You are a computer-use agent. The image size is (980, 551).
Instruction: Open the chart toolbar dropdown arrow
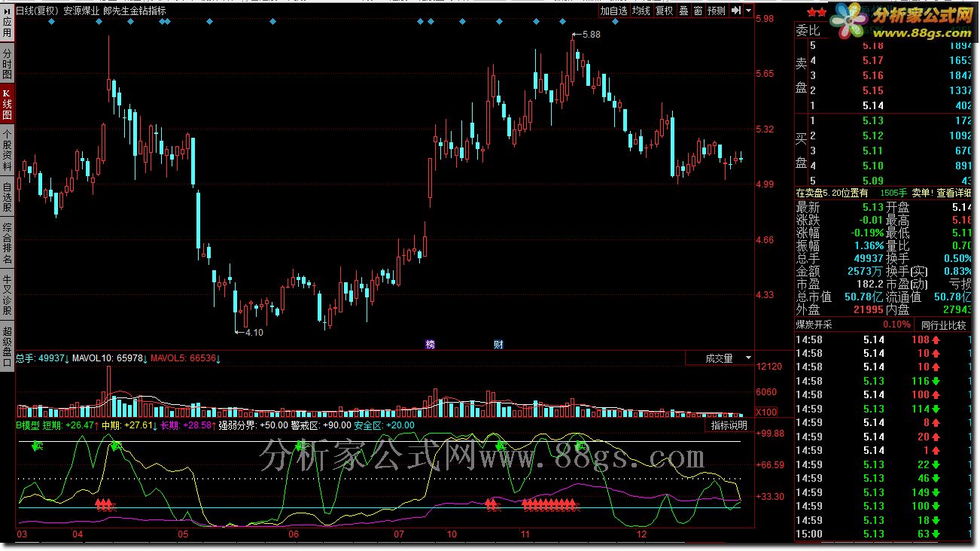pos(747,11)
